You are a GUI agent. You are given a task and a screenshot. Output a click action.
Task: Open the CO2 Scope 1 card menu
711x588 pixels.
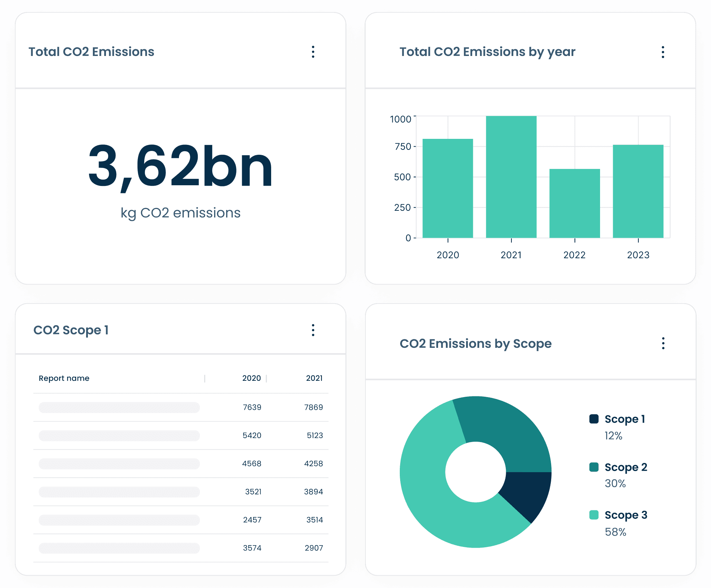point(313,330)
